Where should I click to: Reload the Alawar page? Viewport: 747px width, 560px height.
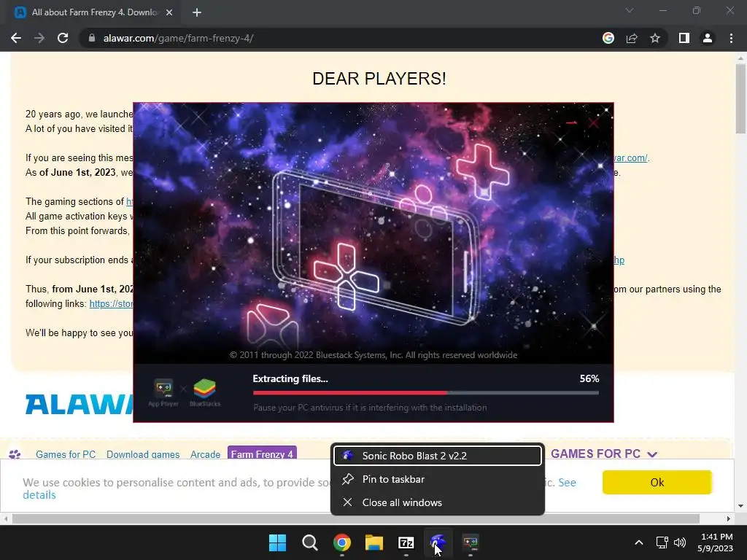pyautogui.click(x=63, y=38)
